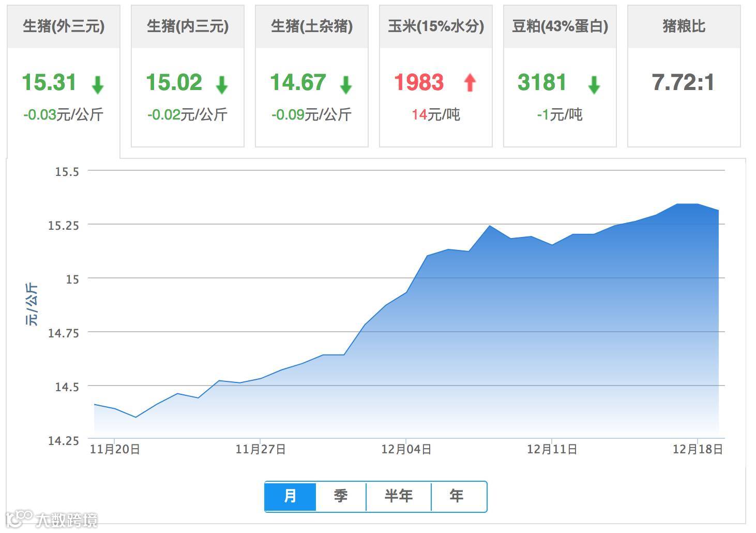The height and width of the screenshot is (533, 756).
Task: Click the green down arrow beside 15.31
Action: click(x=98, y=84)
